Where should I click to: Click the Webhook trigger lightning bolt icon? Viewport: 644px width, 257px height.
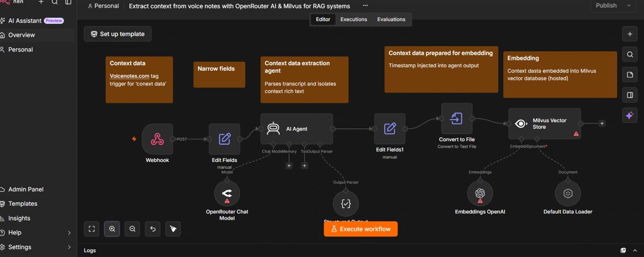click(134, 139)
